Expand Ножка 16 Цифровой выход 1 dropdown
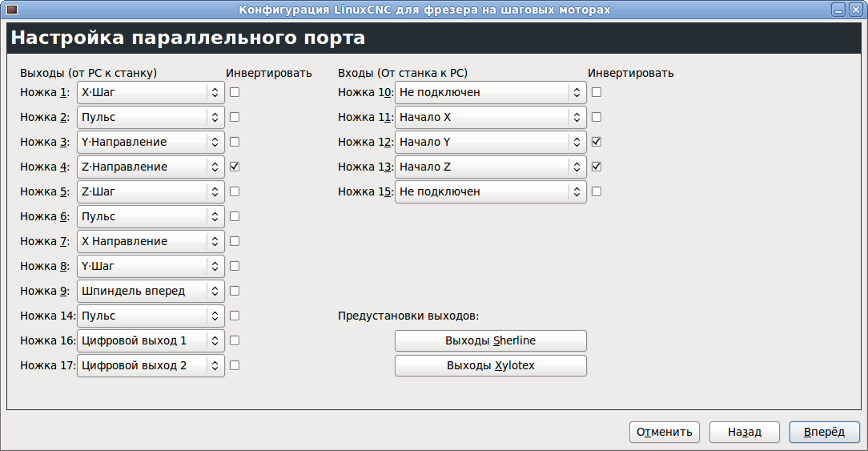 151,340
